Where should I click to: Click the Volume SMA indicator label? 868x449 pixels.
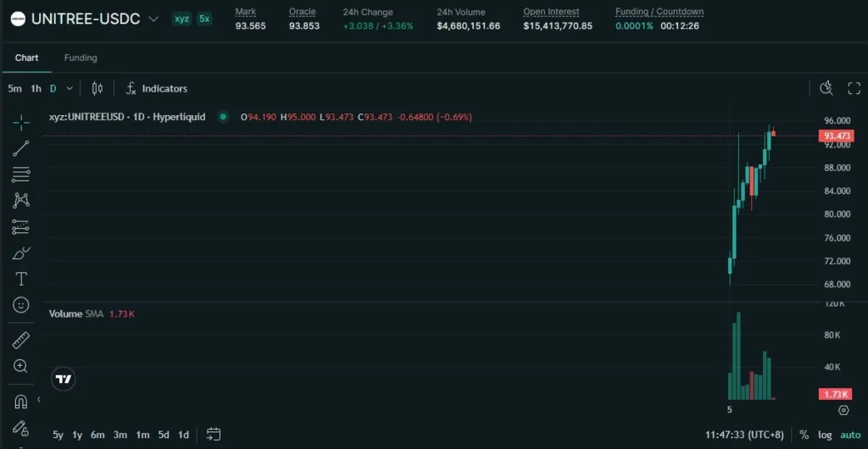point(75,314)
